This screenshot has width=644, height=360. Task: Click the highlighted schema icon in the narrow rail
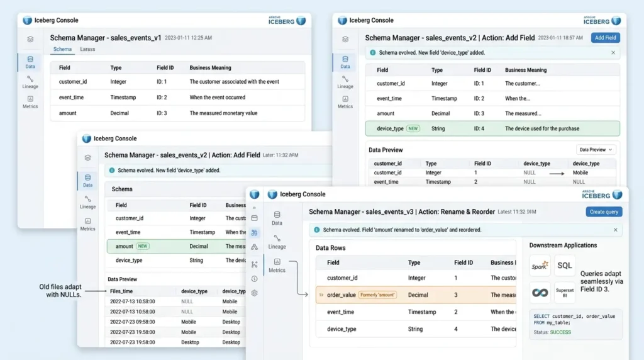254,233
